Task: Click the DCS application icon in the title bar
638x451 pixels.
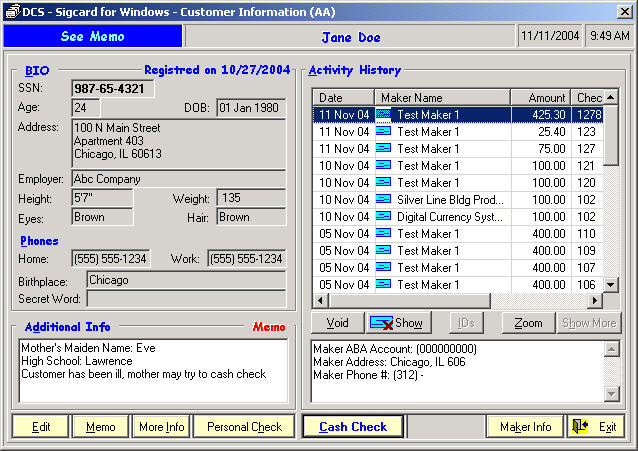Action: pos(12,11)
